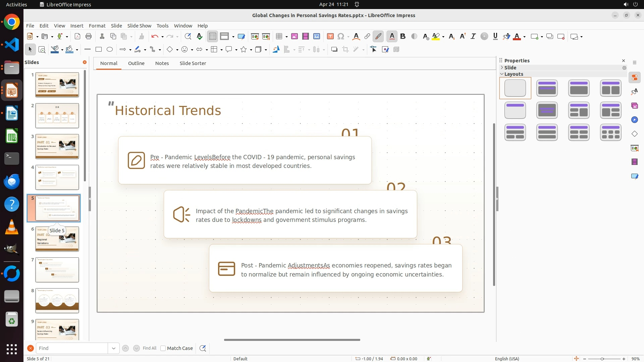Open the Slide Show menu
Image resolution: width=644 pixels, height=362 pixels.
tap(139, 25)
